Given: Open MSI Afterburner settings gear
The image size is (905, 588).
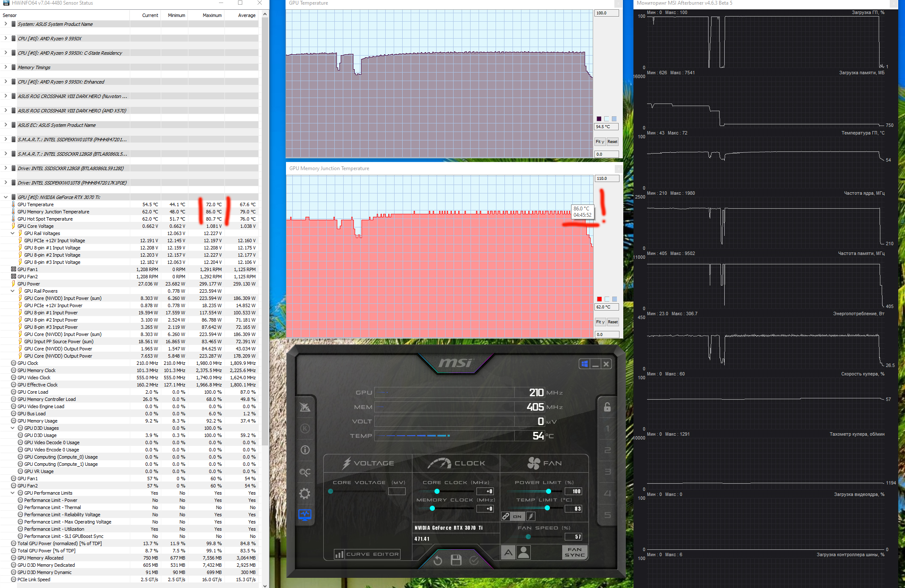Looking at the screenshot, I should [x=305, y=493].
